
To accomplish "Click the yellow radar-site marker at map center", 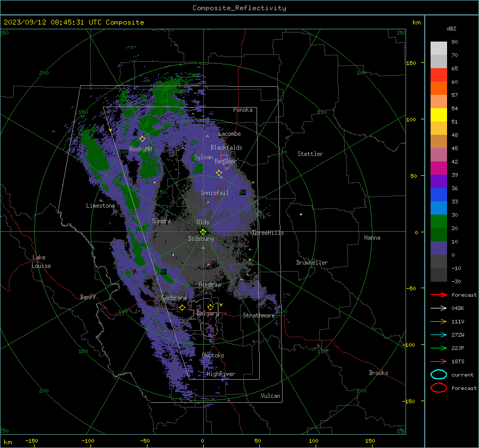I will click(x=203, y=232).
